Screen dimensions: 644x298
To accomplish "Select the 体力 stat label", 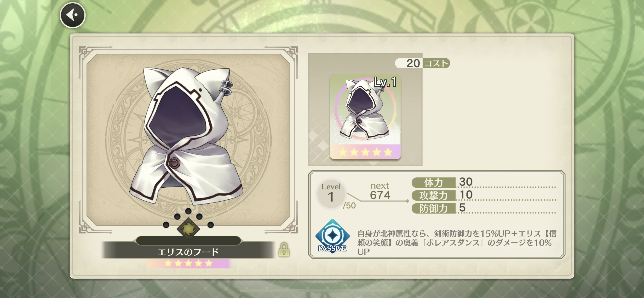I will point(433,182).
